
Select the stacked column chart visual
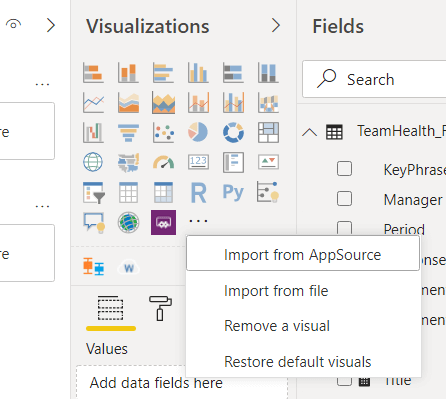pos(128,73)
